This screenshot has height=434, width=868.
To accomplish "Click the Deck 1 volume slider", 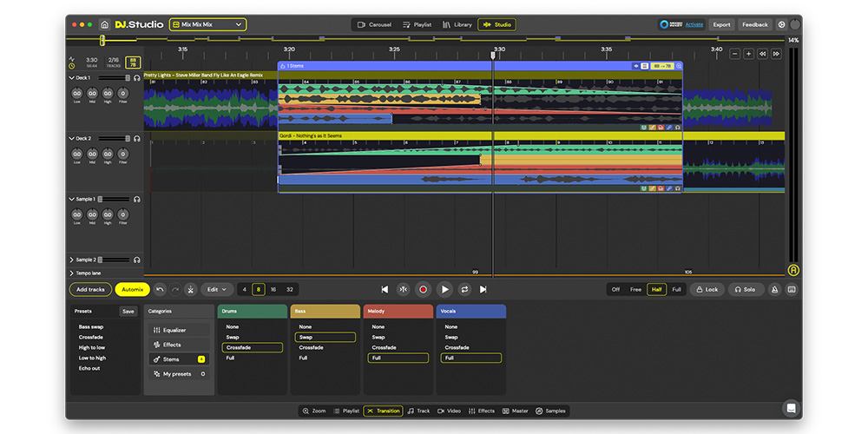I will pos(113,78).
